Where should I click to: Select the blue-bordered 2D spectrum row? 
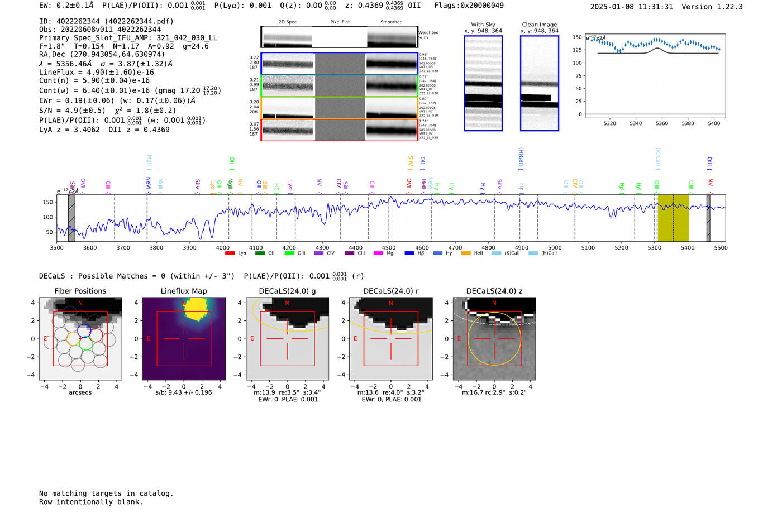click(x=340, y=64)
